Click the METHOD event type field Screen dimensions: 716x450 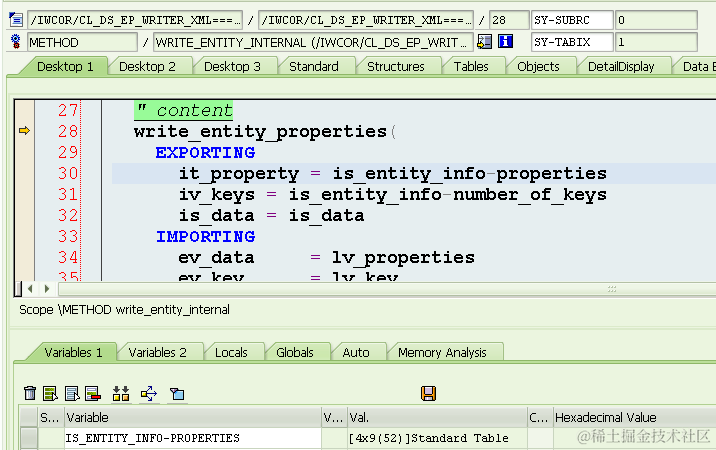point(82,42)
